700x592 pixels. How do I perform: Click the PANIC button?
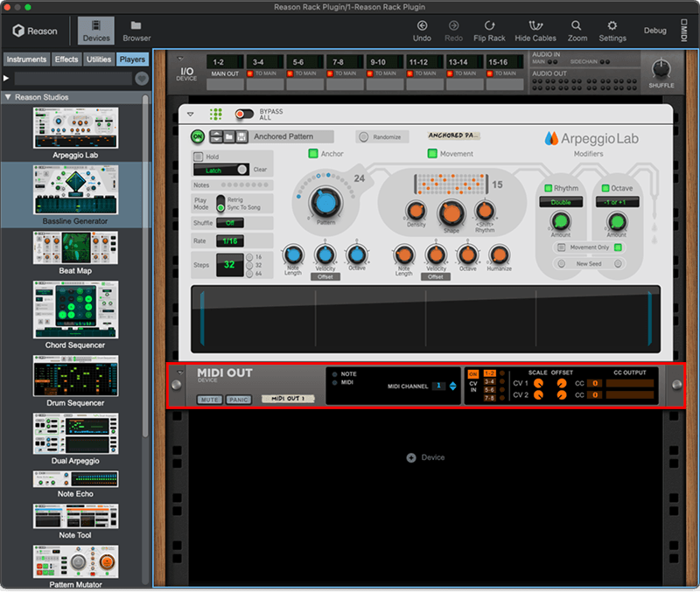point(238,400)
